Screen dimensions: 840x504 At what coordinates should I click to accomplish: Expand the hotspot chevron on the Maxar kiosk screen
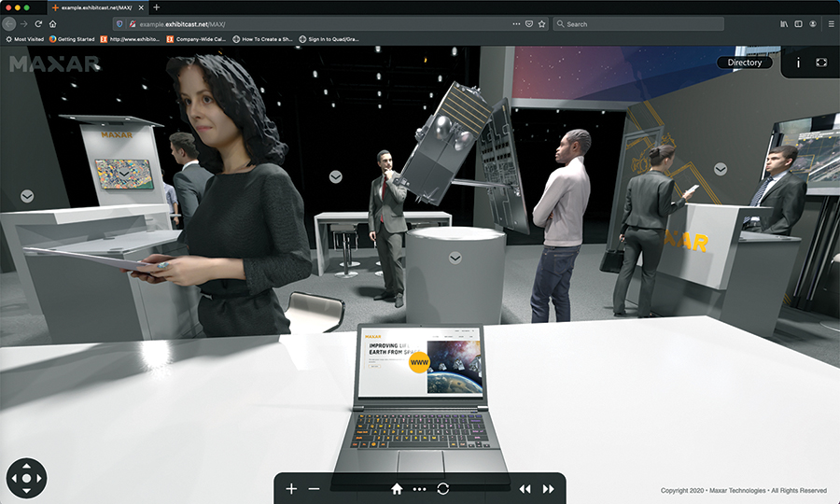124,174
